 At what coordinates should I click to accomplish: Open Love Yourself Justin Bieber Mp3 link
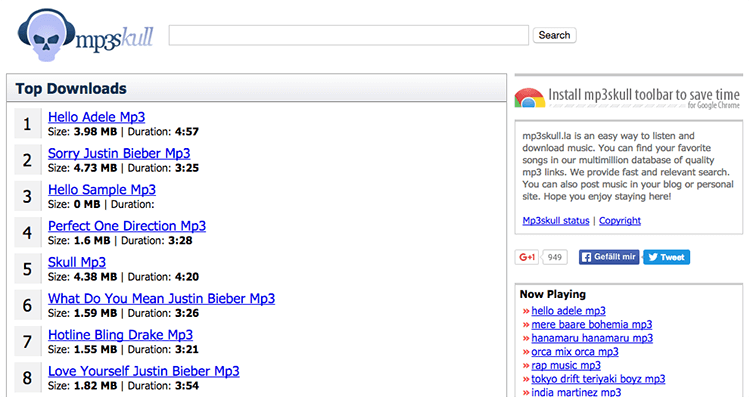click(x=143, y=372)
